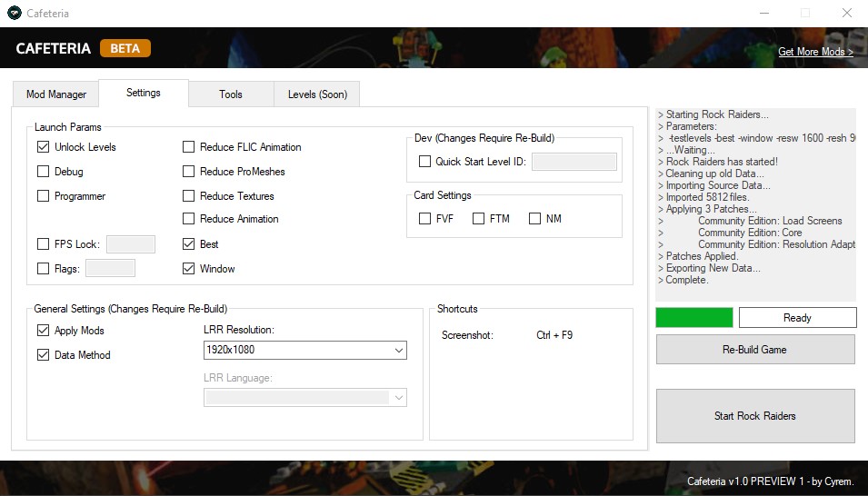Open the LRR Language dropdown
This screenshot has height=496, width=868.
[x=305, y=398]
